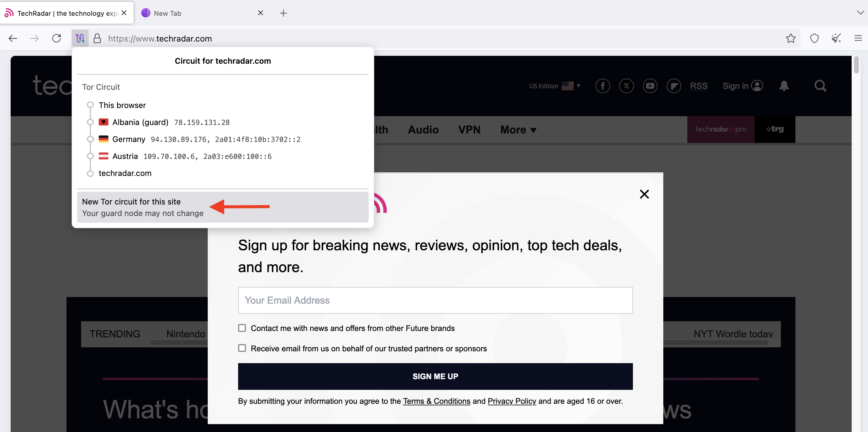Open the shield security level icon
This screenshot has width=868, height=432.
[815, 39]
